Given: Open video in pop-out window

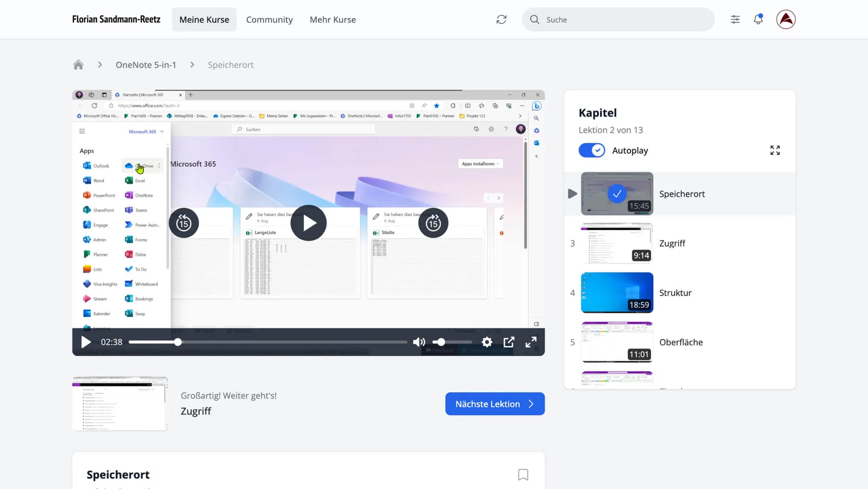Looking at the screenshot, I should 509,342.
